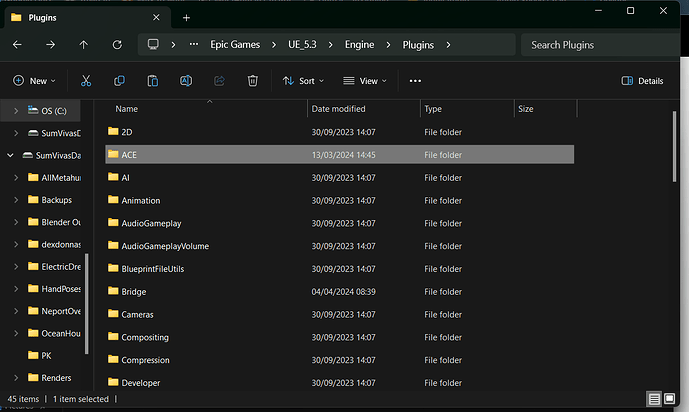This screenshot has height=412, width=689.
Task: Switch to details list view icon in status bar
Action: (x=654, y=399)
